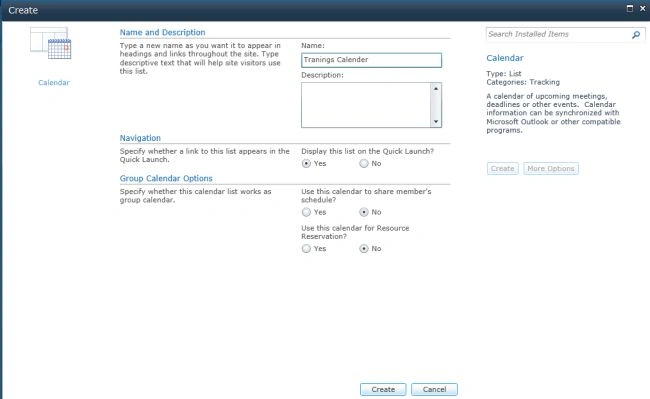Click the 'Use this calendar for Resource Reservation?' label

pos(355,232)
